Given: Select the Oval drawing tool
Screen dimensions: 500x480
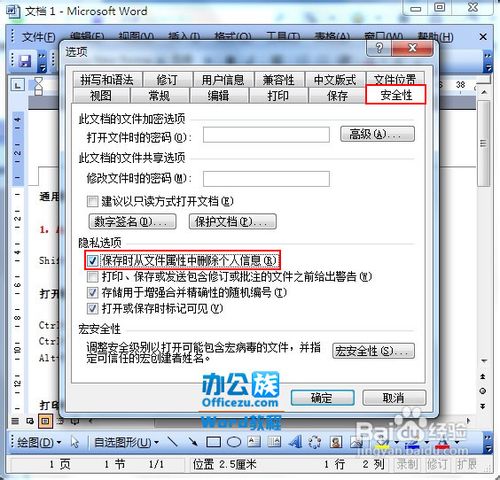Looking at the screenshot, I should pyautogui.click(x=234, y=442).
